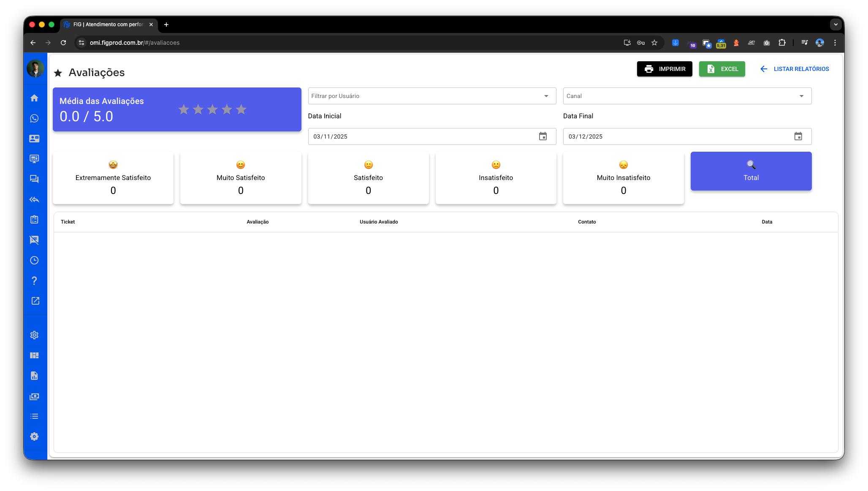
Task: Click the fifth rating star
Action: tap(241, 109)
